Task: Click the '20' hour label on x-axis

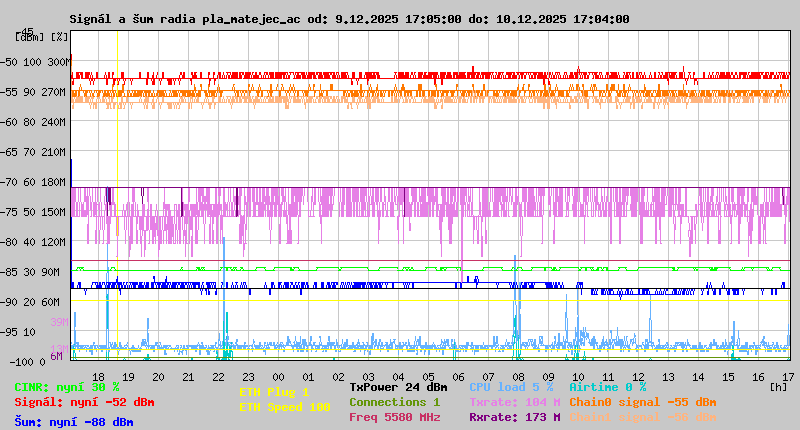Action: tap(159, 377)
